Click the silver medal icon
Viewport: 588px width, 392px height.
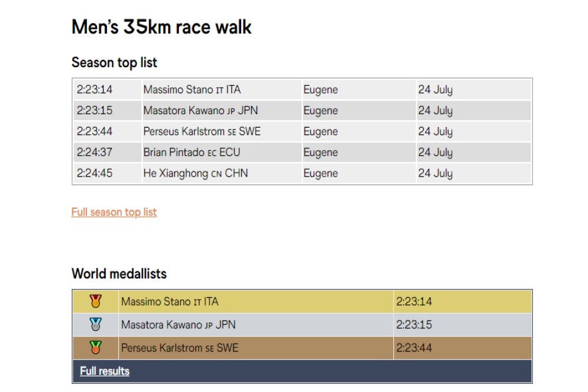click(95, 324)
